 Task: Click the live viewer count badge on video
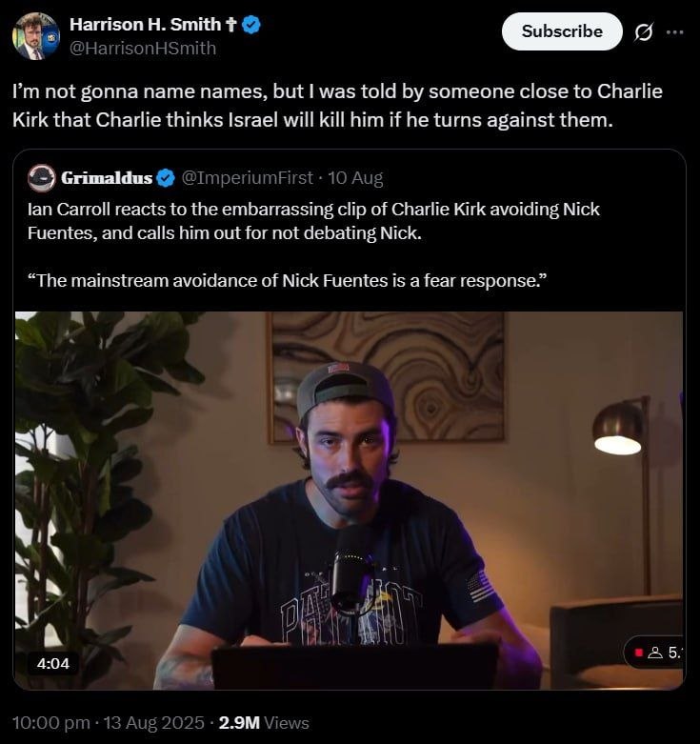[654, 653]
